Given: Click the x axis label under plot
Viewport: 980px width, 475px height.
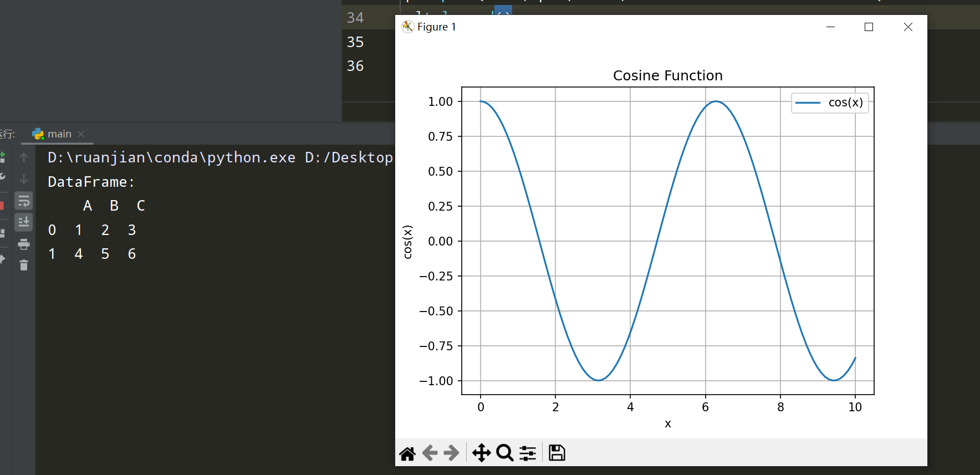Looking at the screenshot, I should pyautogui.click(x=667, y=424).
